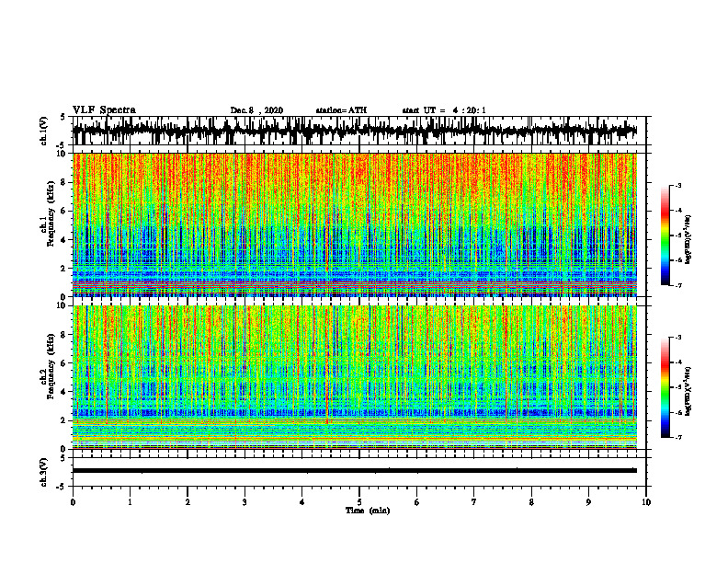
Task: Click the "3" tick on Time axis
Action: tap(245, 502)
